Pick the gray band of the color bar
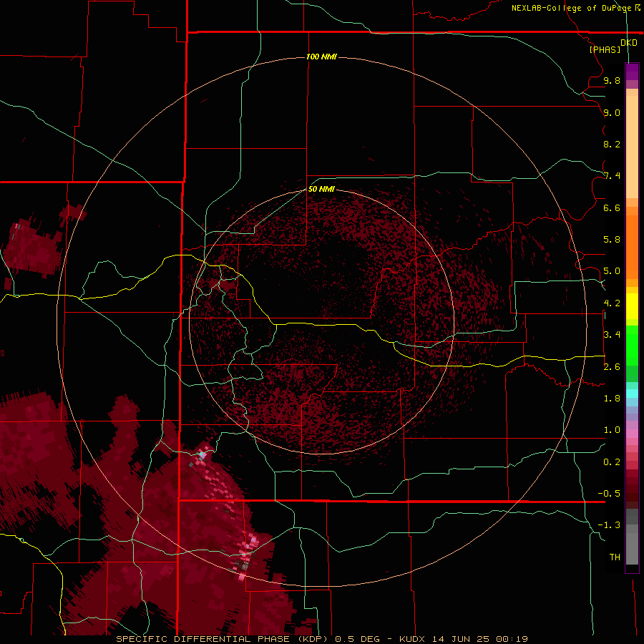This screenshot has height=644, width=644. (632, 537)
